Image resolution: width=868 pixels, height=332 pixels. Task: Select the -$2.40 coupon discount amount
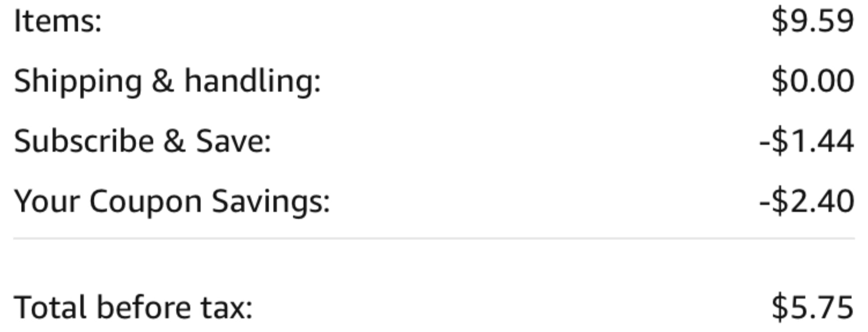coord(807,201)
